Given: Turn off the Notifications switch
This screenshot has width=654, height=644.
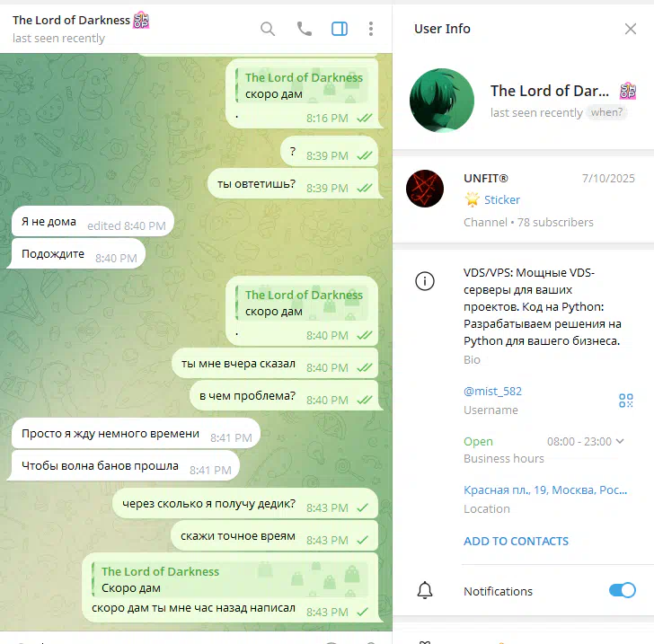Looking at the screenshot, I should [622, 590].
